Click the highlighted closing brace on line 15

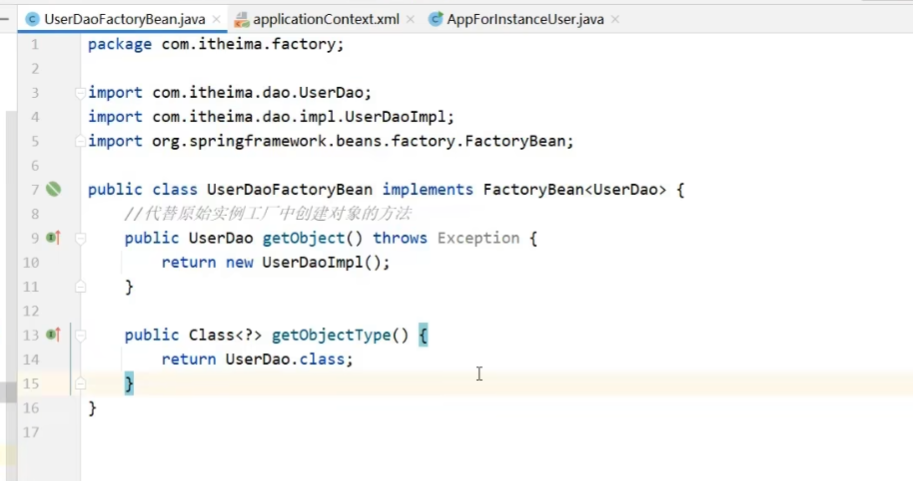[129, 384]
